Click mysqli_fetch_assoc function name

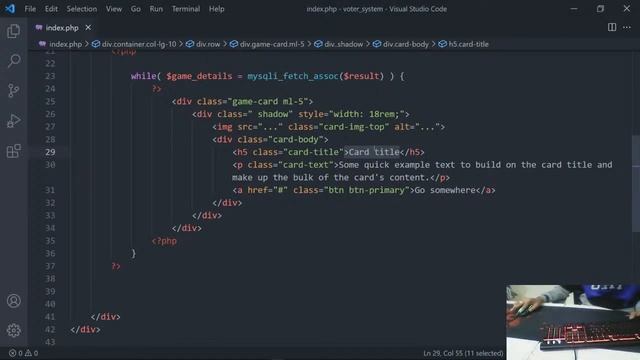point(293,76)
